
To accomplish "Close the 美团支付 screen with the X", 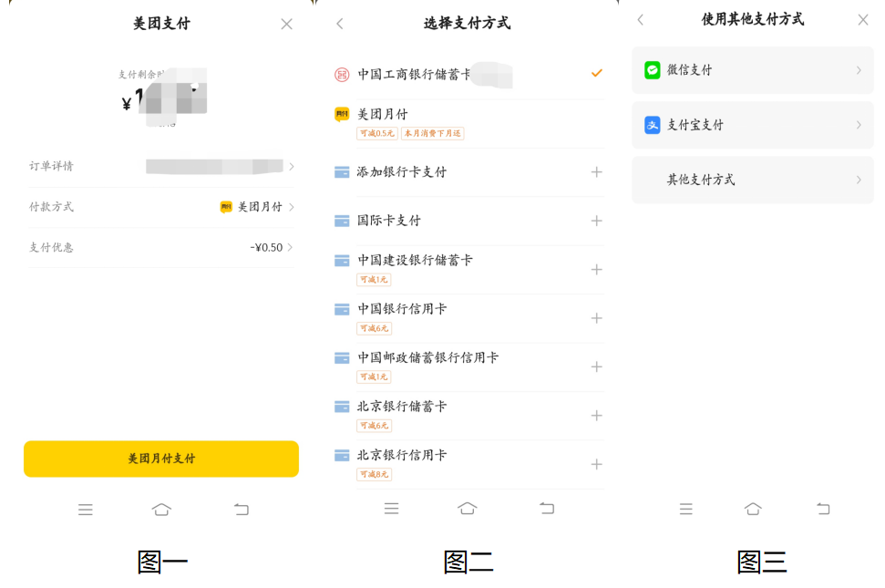I will click(287, 24).
